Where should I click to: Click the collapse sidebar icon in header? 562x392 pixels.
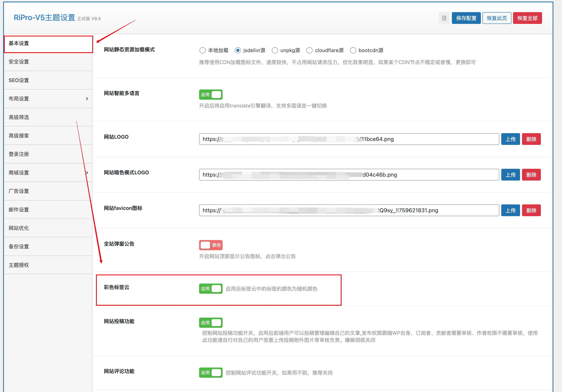[444, 18]
